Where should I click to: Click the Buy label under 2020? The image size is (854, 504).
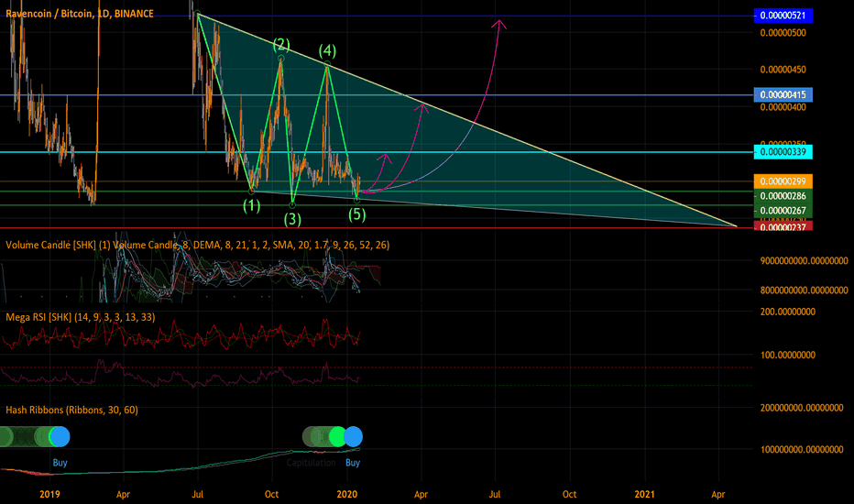(353, 463)
